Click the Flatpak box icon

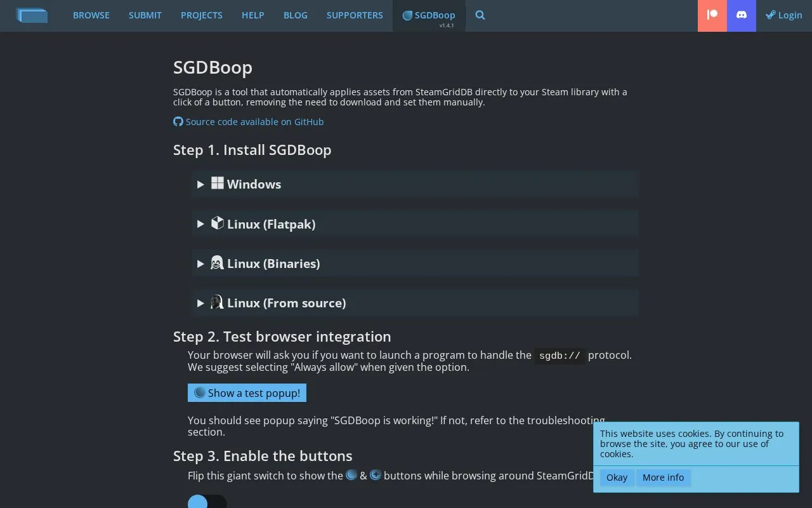[x=218, y=223]
